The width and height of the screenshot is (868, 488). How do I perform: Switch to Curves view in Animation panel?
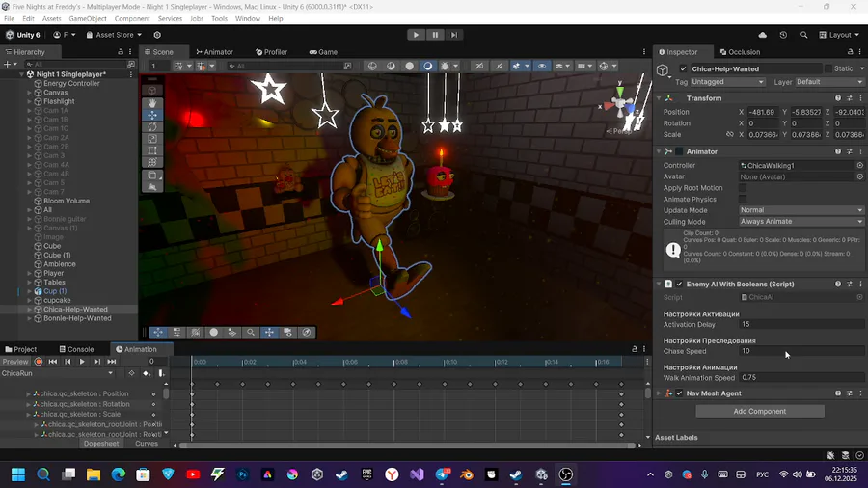(x=147, y=444)
